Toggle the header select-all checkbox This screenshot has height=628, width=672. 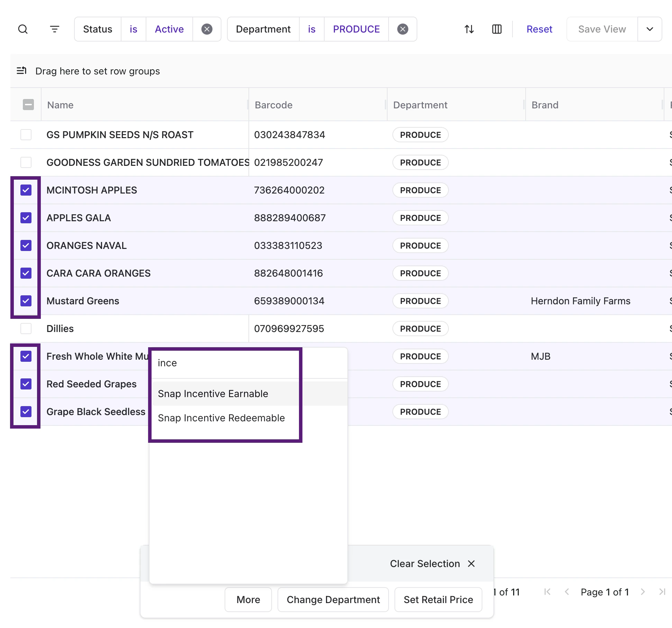(x=28, y=105)
